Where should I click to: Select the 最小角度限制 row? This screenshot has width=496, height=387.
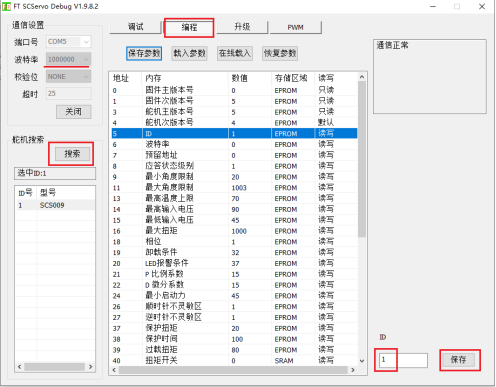click(x=234, y=177)
